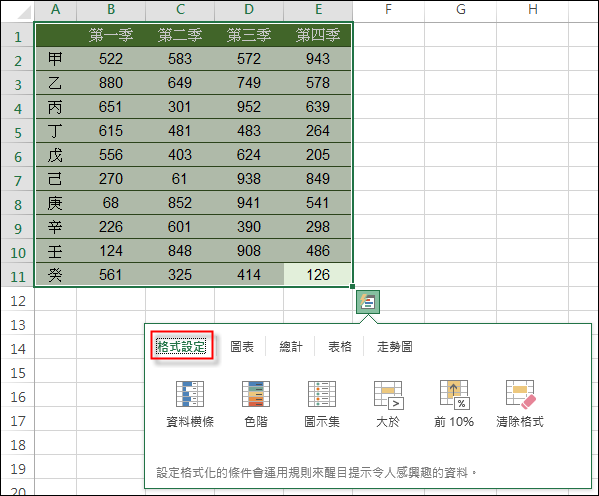
Task: Click the Quick Analysis lightning icon
Action: (x=368, y=302)
